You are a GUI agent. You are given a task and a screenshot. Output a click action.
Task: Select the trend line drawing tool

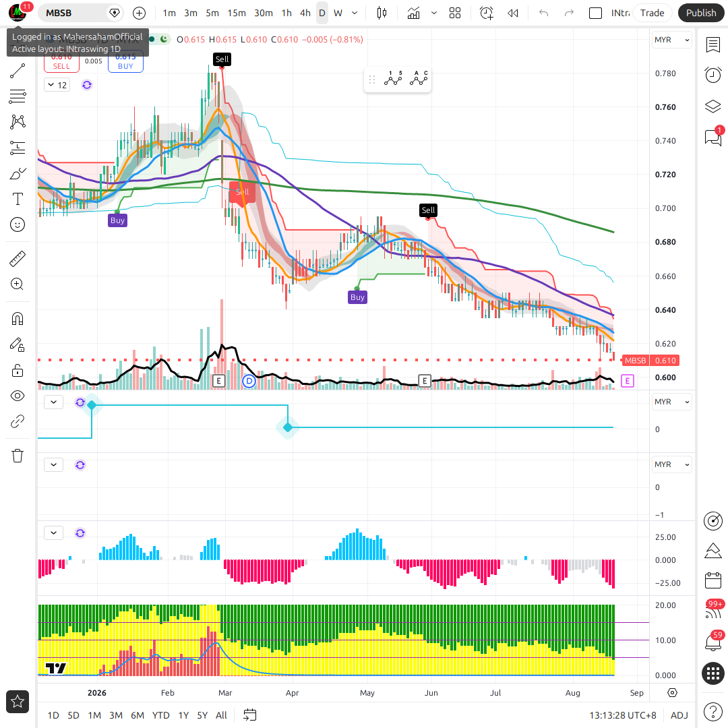(x=17, y=71)
